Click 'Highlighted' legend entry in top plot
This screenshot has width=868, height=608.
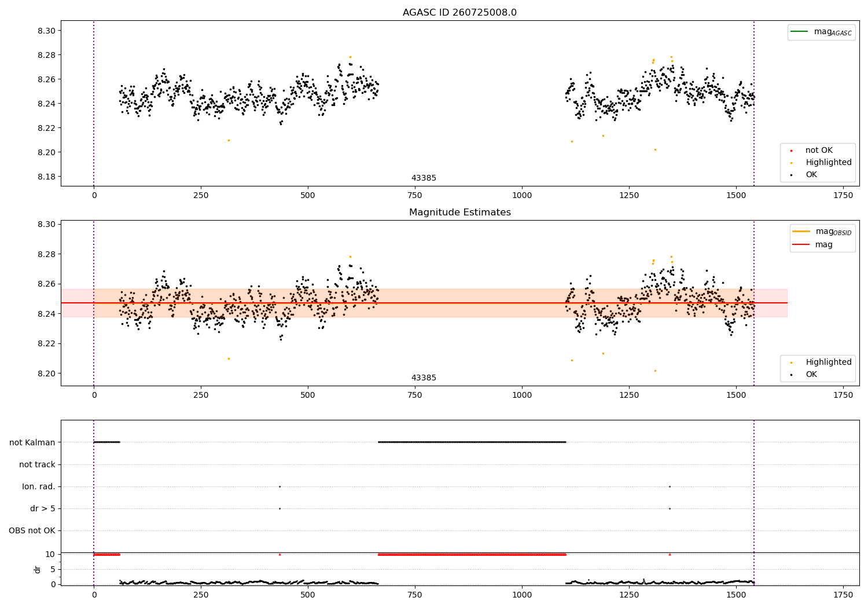[x=829, y=163]
